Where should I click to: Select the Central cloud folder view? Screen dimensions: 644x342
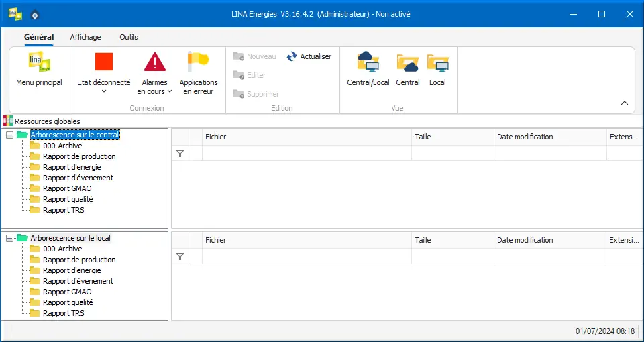tap(407, 63)
